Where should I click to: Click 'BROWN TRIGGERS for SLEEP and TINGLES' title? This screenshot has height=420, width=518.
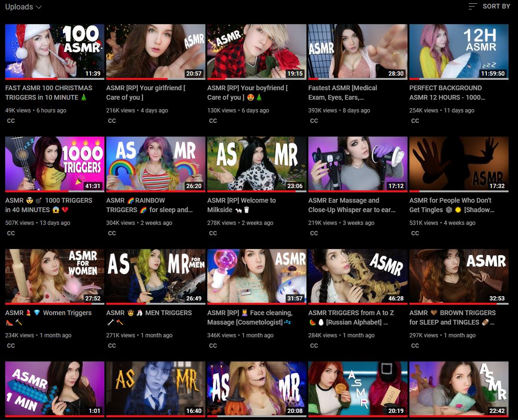(452, 317)
